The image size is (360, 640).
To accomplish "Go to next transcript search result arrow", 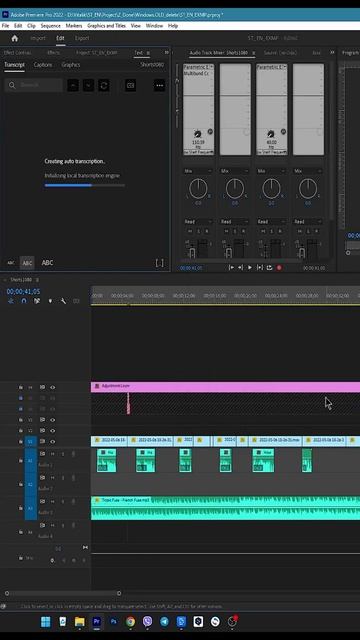I will pos(88,85).
